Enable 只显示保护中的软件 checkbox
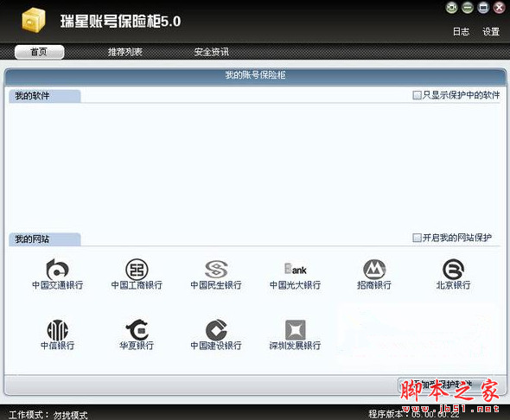 tap(417, 95)
